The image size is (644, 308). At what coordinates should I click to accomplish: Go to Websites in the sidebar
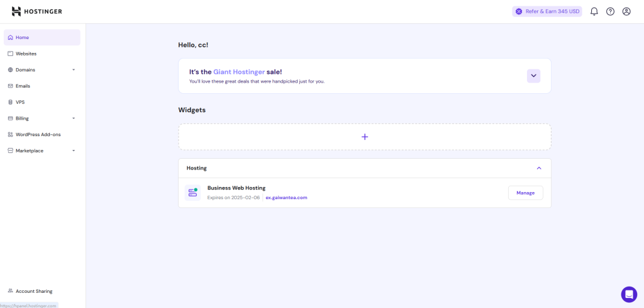[26, 54]
